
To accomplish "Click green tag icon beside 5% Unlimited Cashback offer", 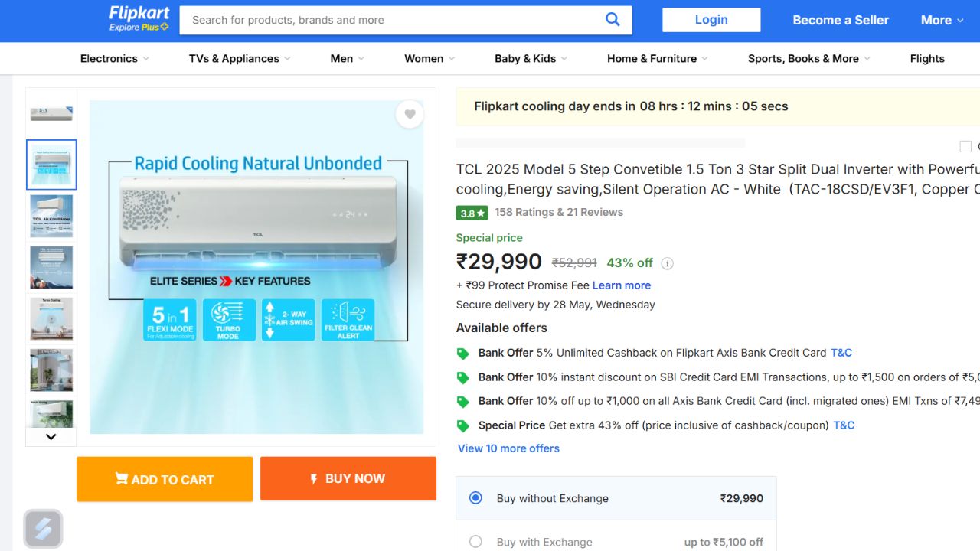I will [x=462, y=354].
